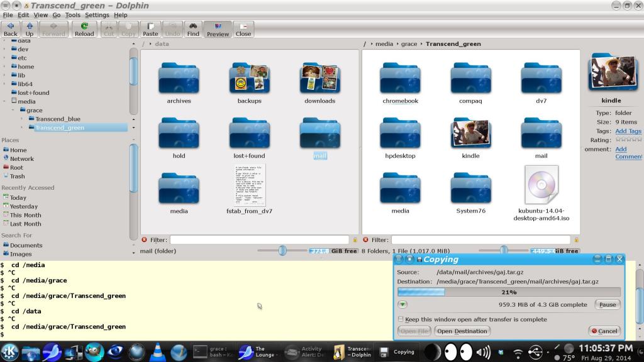Close the split view with Close icon
Viewport: 644px width, 362px height.
point(243,29)
